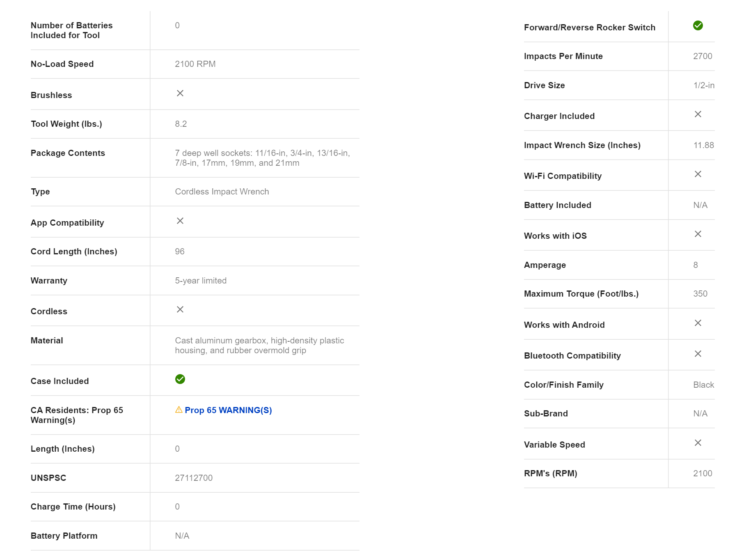Click the X icon beside Works with iOS
The image size is (753, 560).
(x=698, y=234)
